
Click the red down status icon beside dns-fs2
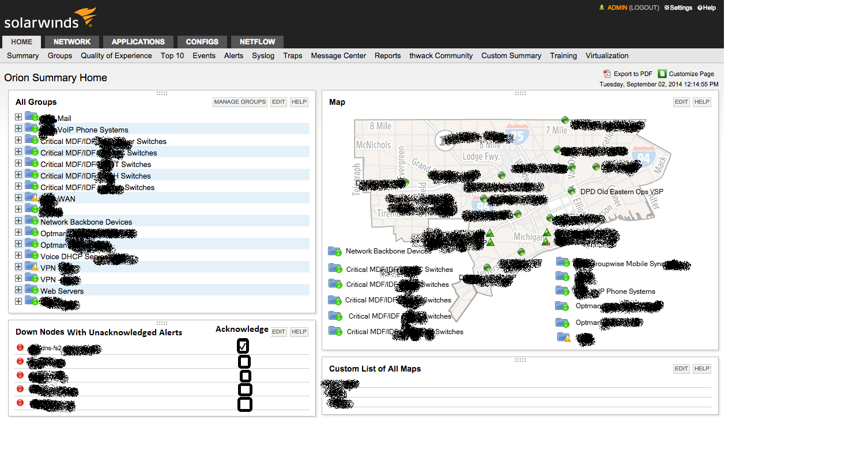click(x=20, y=347)
